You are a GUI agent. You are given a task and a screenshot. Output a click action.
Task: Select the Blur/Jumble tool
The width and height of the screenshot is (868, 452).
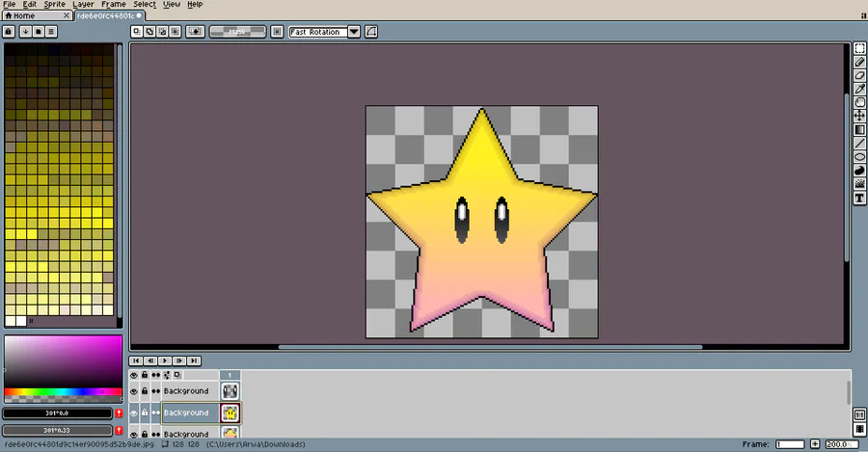(x=859, y=184)
